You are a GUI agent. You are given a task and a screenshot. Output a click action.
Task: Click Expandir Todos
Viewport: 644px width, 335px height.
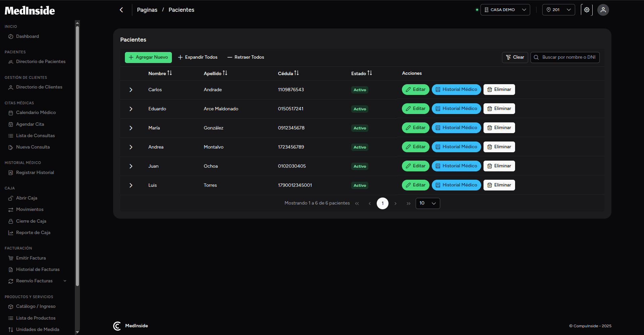pos(198,57)
